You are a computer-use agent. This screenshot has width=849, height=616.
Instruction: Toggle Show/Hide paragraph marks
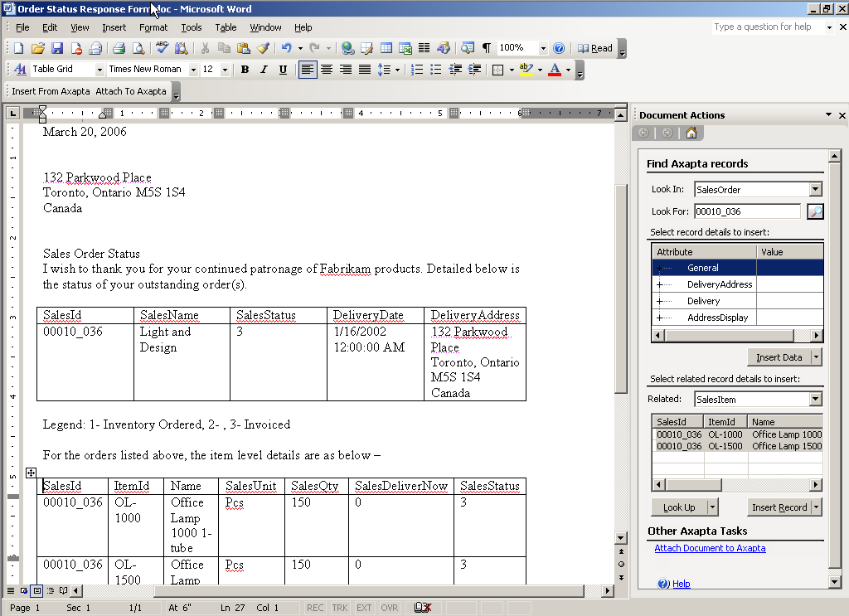(x=487, y=48)
